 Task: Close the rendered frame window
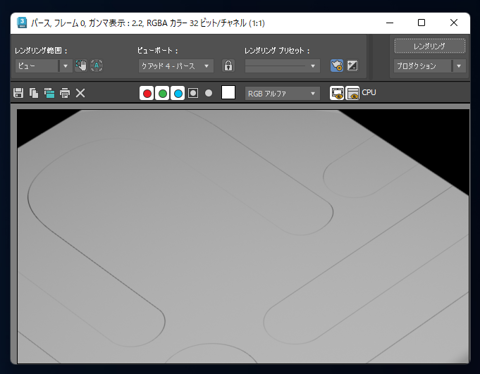click(x=454, y=23)
